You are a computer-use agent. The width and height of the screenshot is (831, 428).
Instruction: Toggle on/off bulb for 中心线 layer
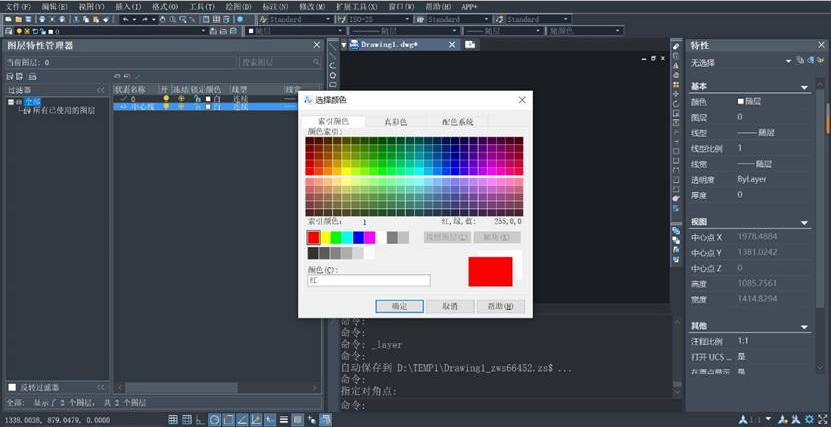167,106
